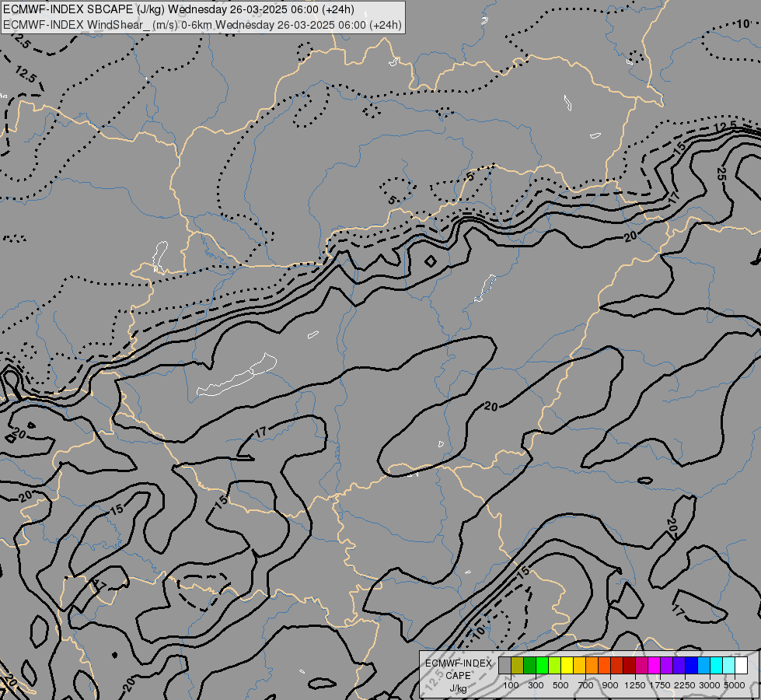Viewport: 761px width, 700px height.
Task: Click the CAPE label in the legend
Action: [x=458, y=676]
